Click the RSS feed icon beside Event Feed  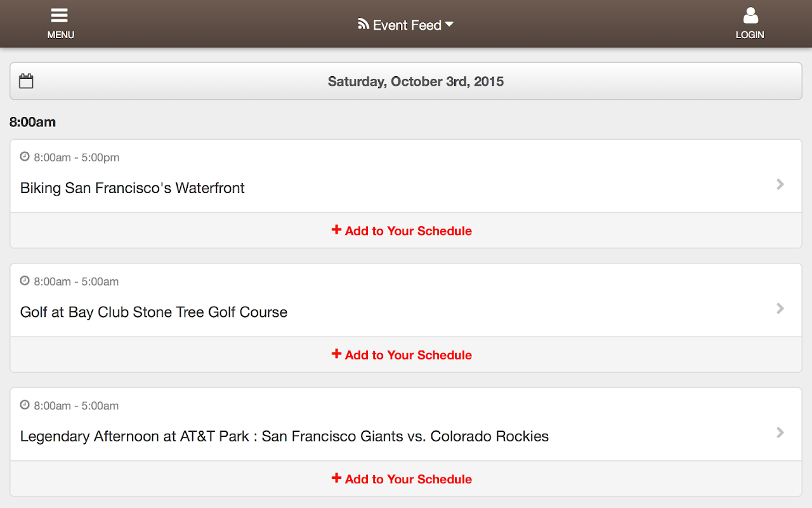pyautogui.click(x=363, y=24)
